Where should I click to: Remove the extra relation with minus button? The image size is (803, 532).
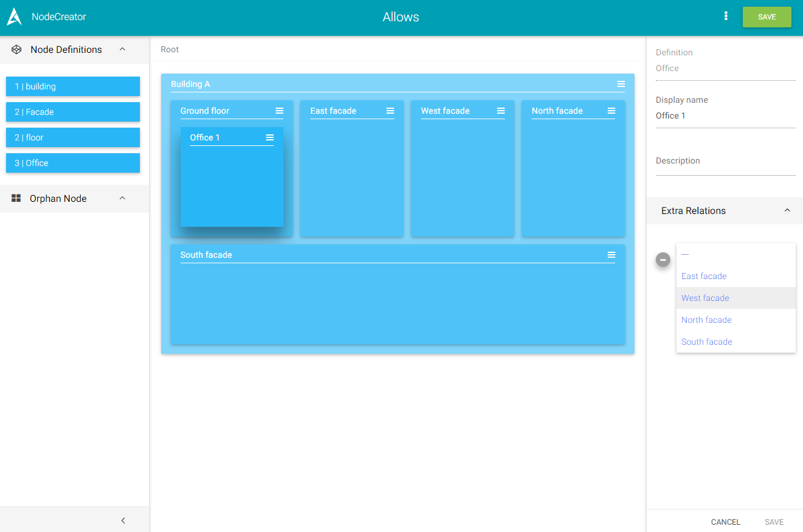click(663, 260)
